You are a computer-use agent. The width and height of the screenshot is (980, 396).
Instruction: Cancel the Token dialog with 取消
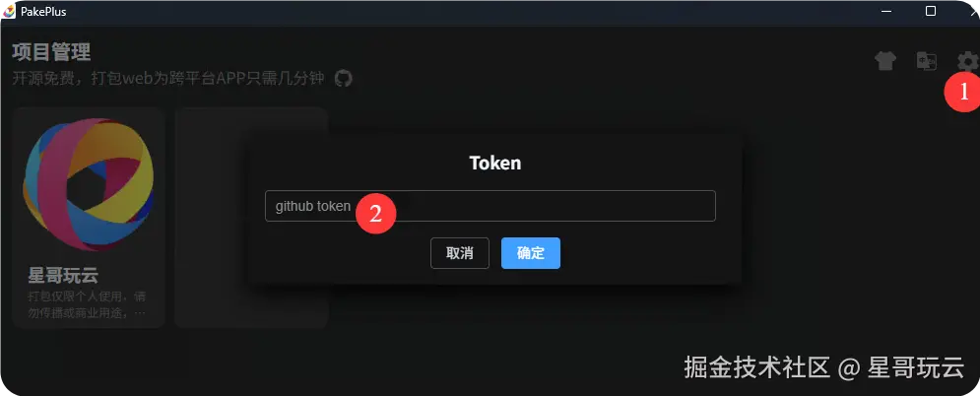460,253
